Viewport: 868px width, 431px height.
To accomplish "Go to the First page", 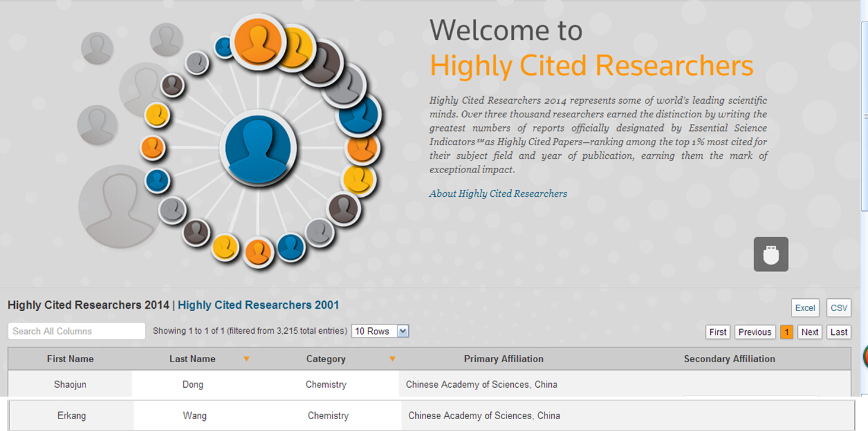I will [718, 332].
